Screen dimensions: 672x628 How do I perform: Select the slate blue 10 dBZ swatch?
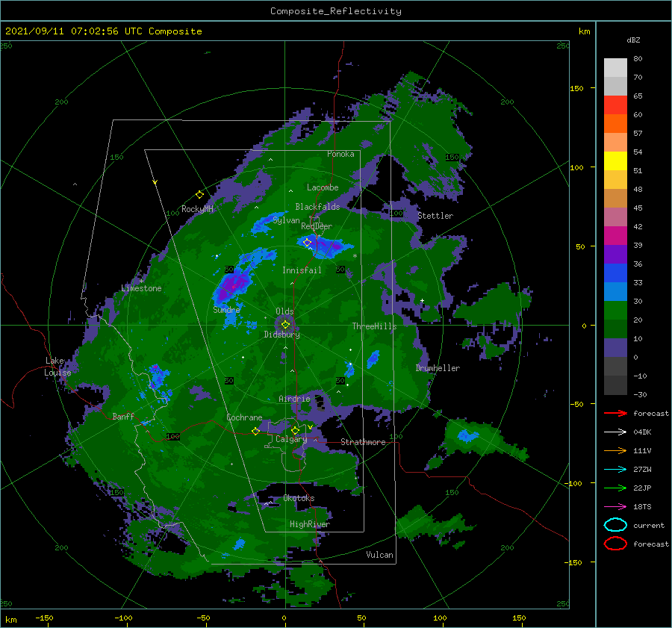(615, 348)
